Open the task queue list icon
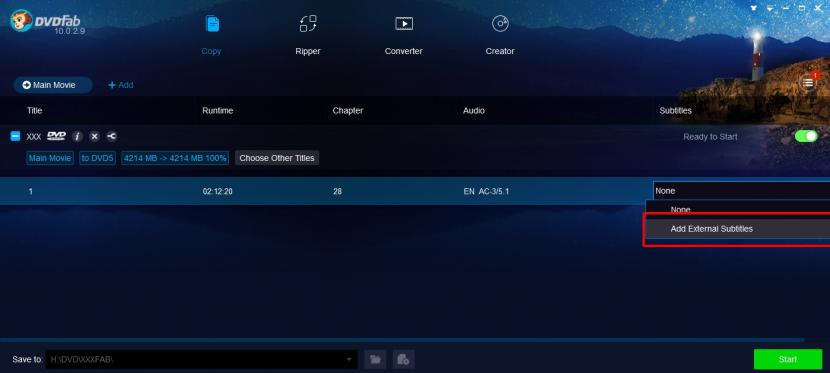Image resolution: width=830 pixels, height=373 pixels. coord(808,83)
